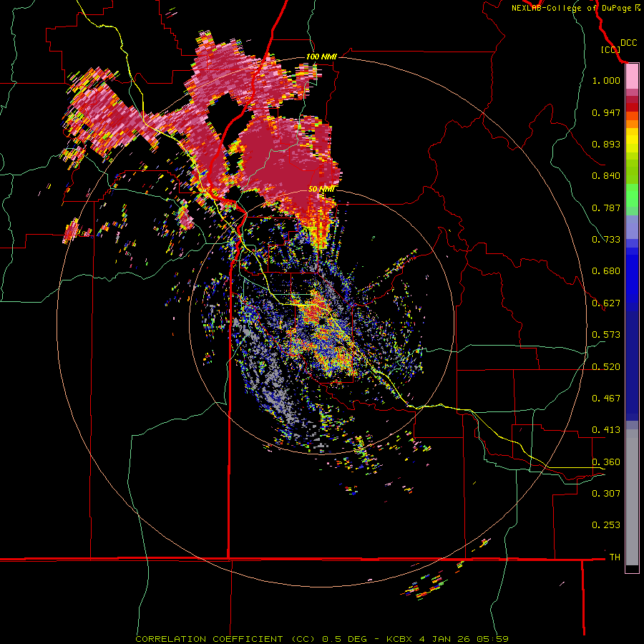
Task: Select the 0.253 scale value
Action: click(606, 525)
